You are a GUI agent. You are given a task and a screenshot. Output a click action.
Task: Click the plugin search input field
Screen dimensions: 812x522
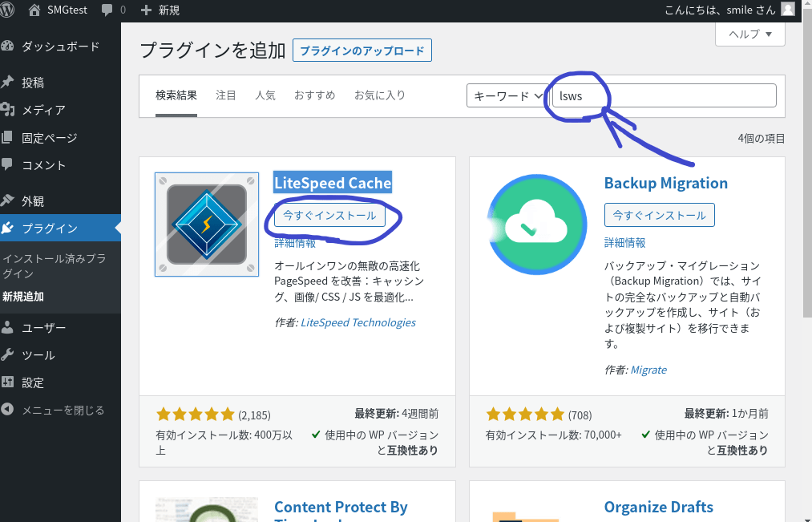665,95
